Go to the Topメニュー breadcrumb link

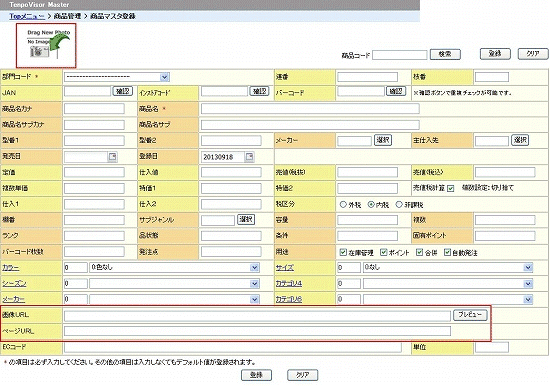click(27, 16)
